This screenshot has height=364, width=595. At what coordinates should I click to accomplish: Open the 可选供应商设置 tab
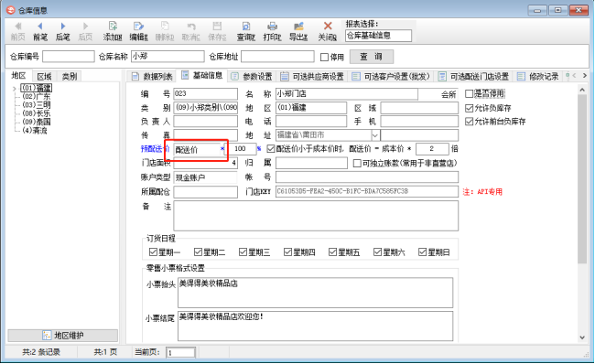(x=312, y=77)
